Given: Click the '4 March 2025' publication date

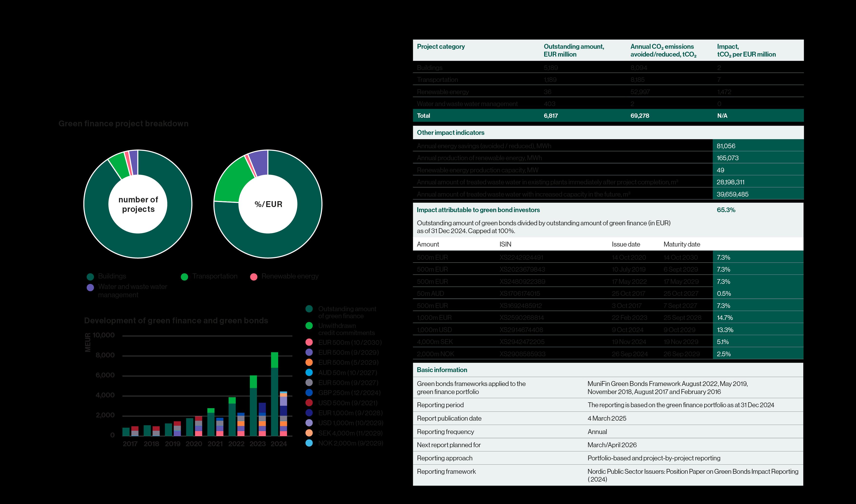Looking at the screenshot, I should (607, 418).
